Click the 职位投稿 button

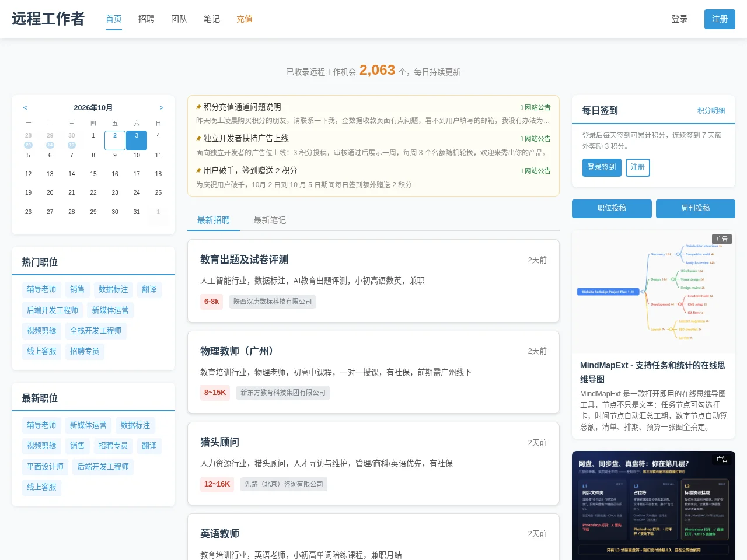tap(612, 208)
